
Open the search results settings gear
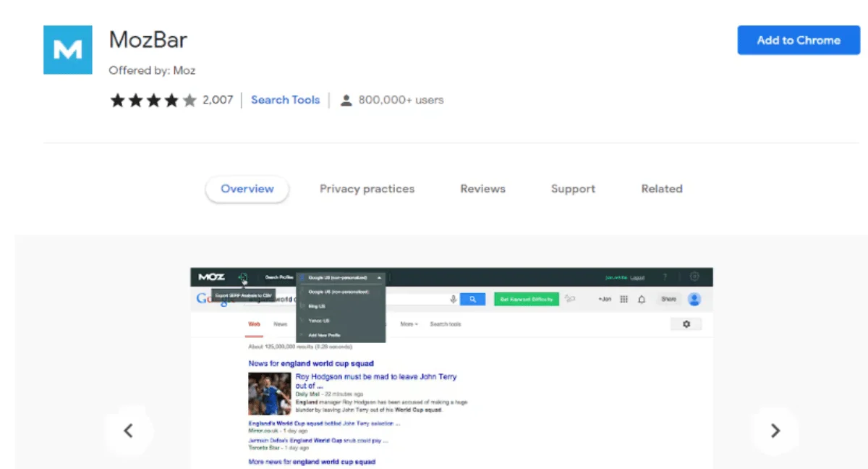[686, 324]
